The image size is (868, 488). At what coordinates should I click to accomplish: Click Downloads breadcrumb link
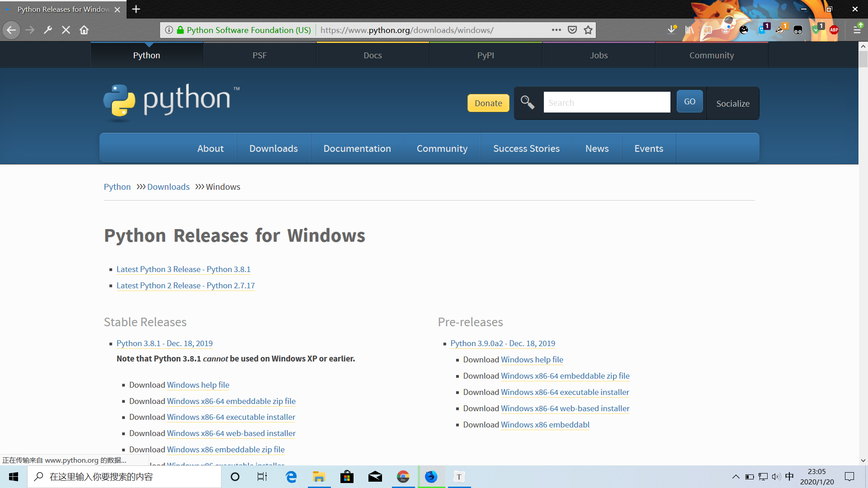[x=168, y=187]
